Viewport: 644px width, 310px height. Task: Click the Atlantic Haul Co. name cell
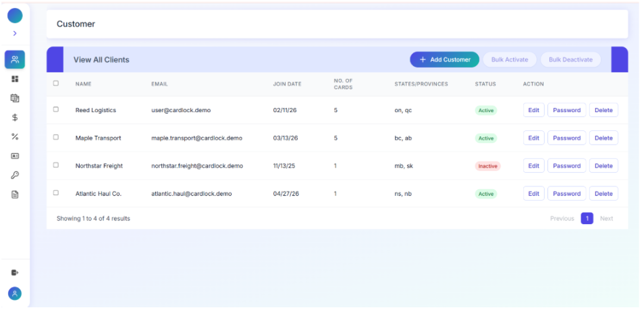(x=99, y=194)
